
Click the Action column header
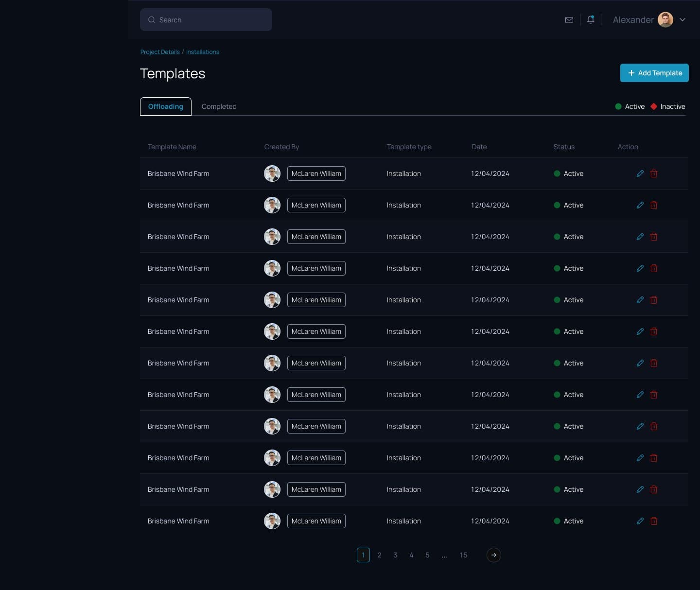coord(628,147)
